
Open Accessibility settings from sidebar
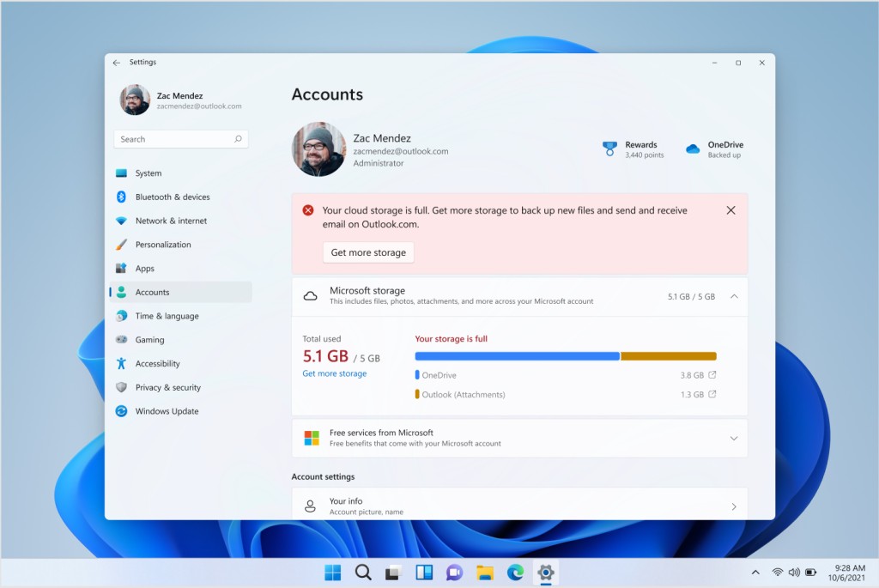tap(169, 363)
